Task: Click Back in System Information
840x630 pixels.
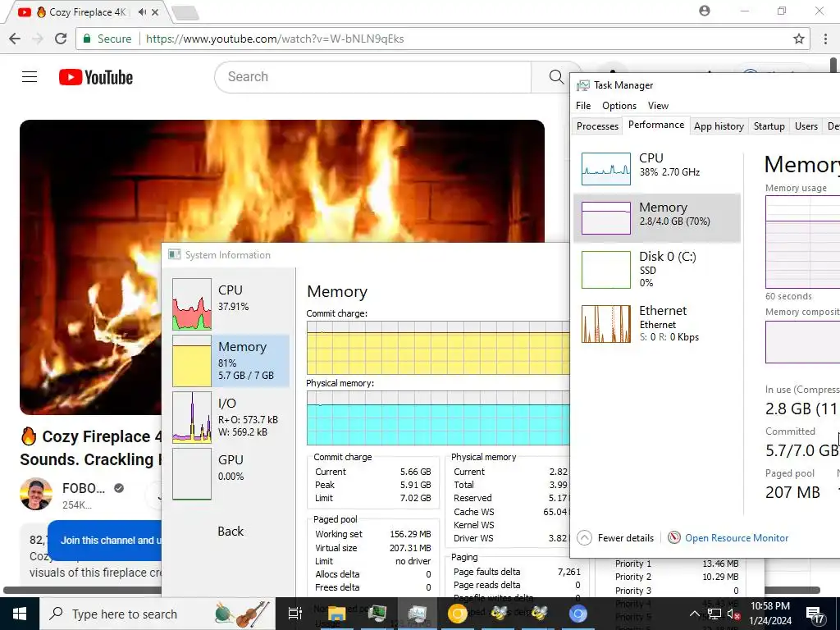Action: coord(231,531)
